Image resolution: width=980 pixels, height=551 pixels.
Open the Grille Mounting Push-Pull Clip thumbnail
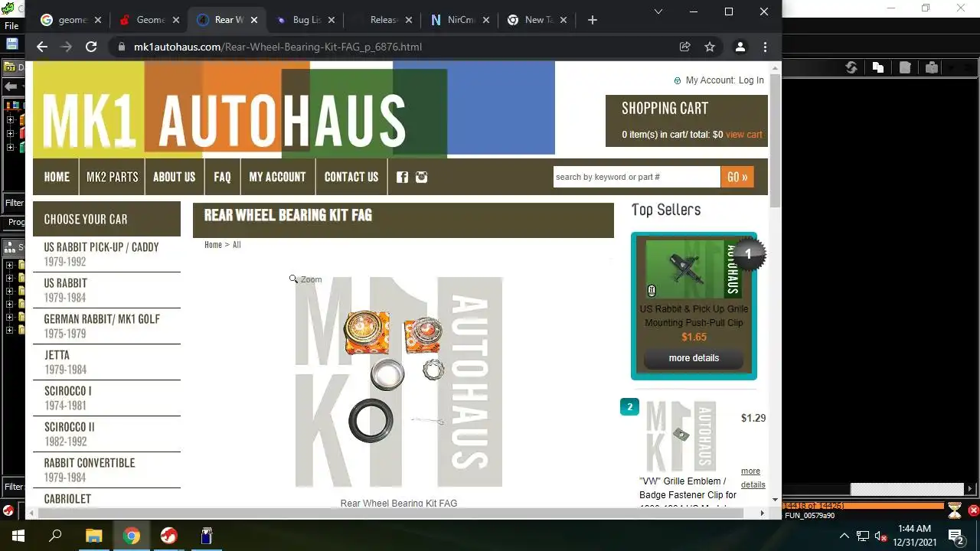pos(694,269)
